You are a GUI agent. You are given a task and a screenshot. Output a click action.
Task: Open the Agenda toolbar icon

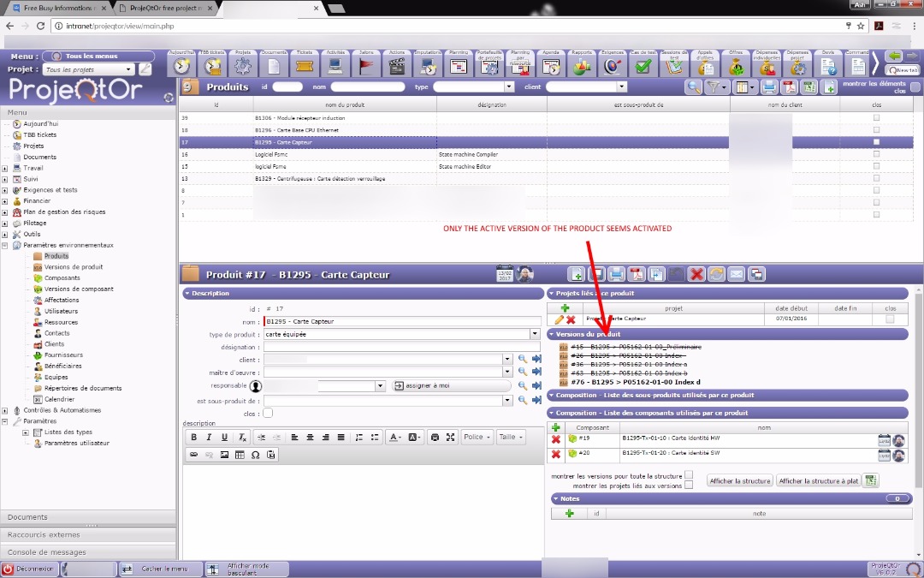coord(550,65)
